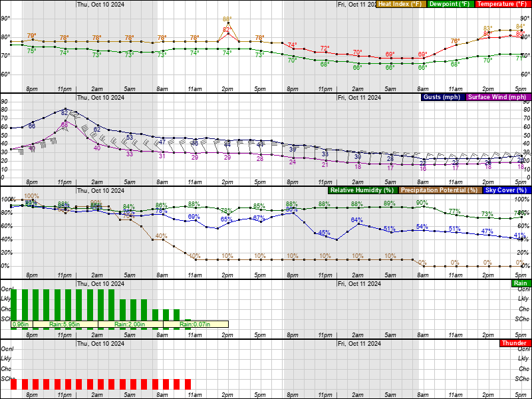Click the 69% sky cover value
The width and height of the screenshot is (532, 399).
click(194, 217)
